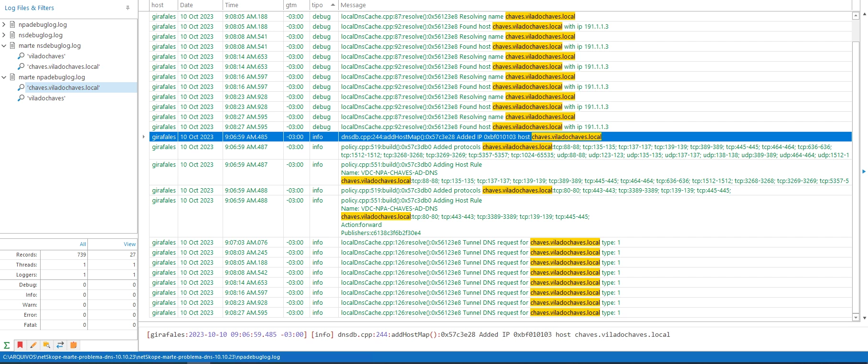Viewport: 868px width, 364px height.
Task: Pin the Log Files & Filters panel
Action: [128, 8]
